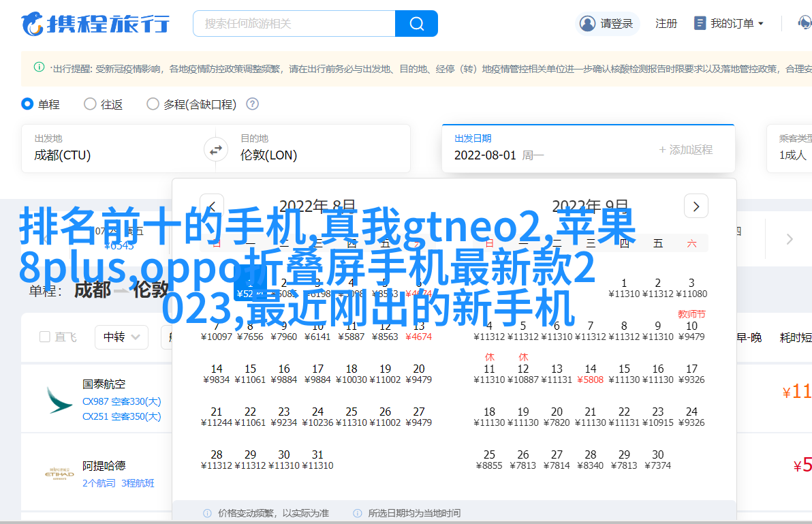Pick September 10 教师节 priced ¥9479

pos(691,326)
